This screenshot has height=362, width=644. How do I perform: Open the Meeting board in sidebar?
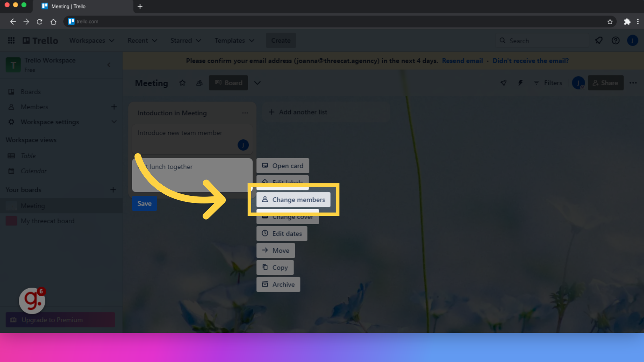[x=62, y=206]
